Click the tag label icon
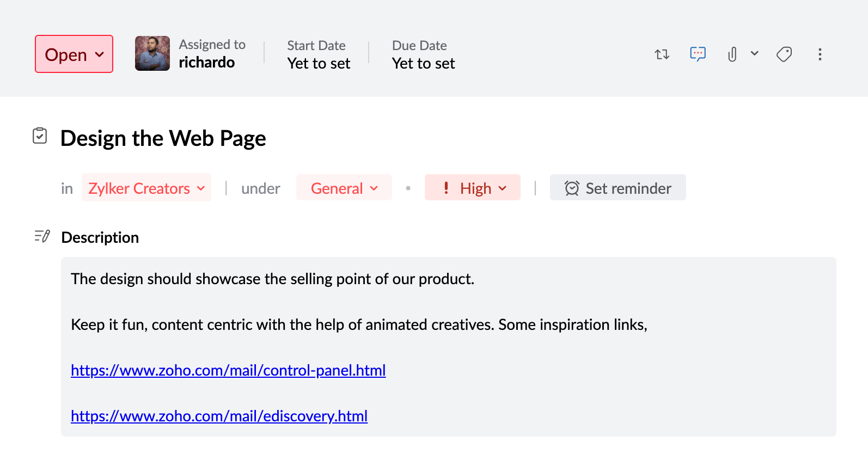Screen dimensions: 868x454 pos(784,54)
